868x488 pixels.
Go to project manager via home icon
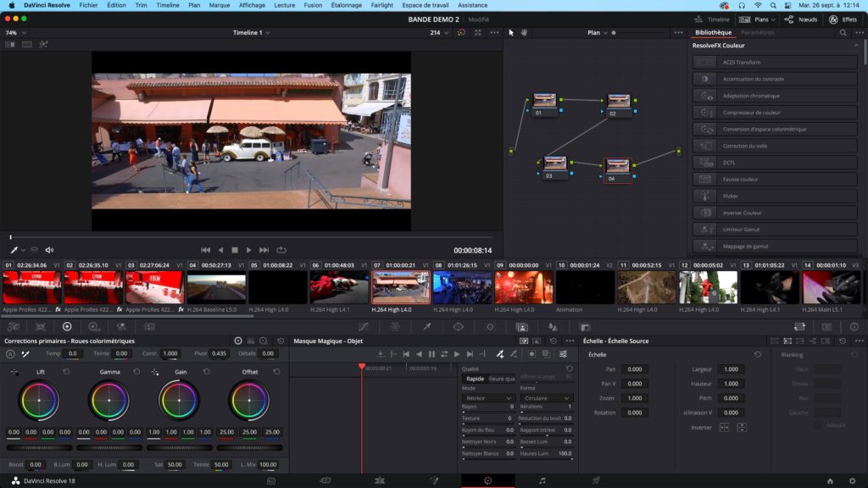click(x=830, y=481)
